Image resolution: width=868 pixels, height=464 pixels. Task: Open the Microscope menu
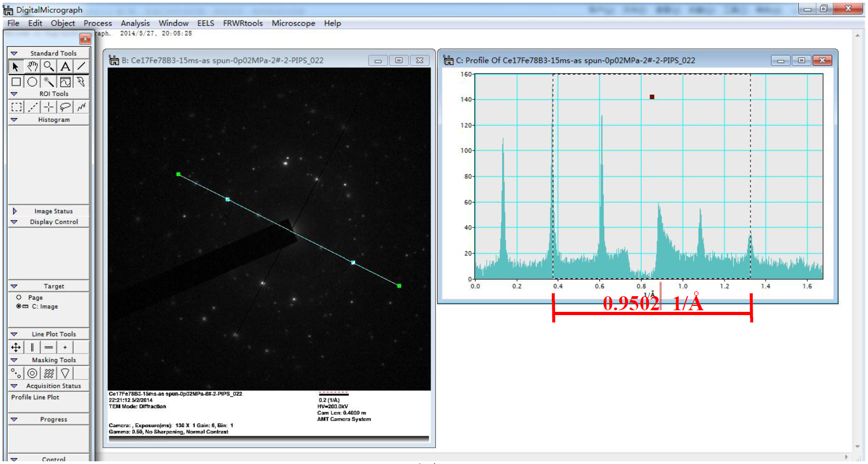[x=293, y=23]
